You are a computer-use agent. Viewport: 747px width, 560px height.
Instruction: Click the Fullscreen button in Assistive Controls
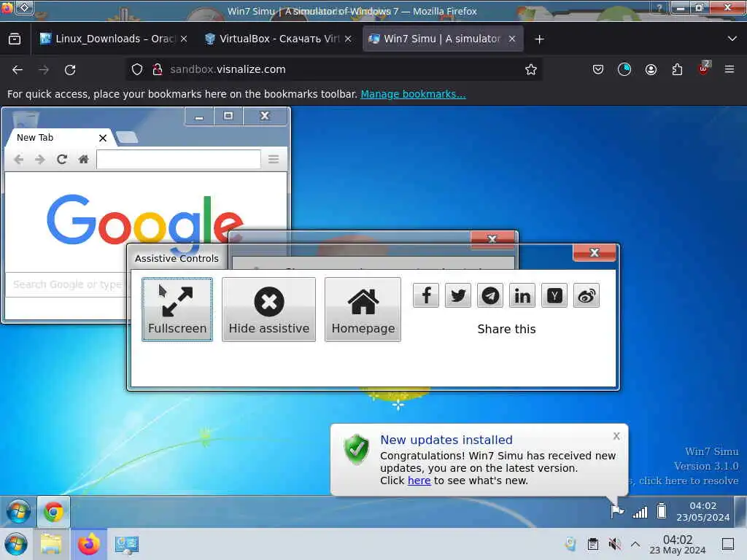(x=177, y=309)
